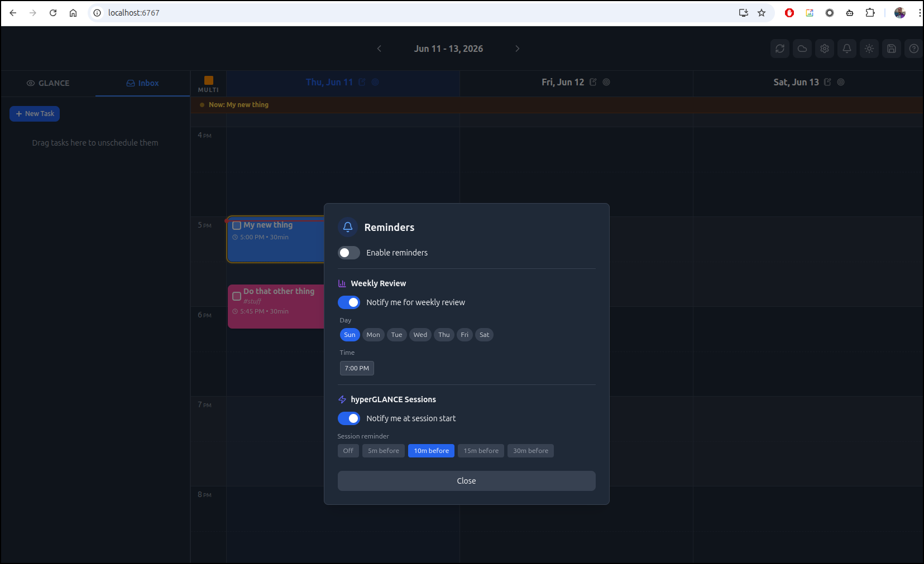The image size is (924, 564).
Task: Bookmark this page with star icon
Action: pyautogui.click(x=762, y=13)
